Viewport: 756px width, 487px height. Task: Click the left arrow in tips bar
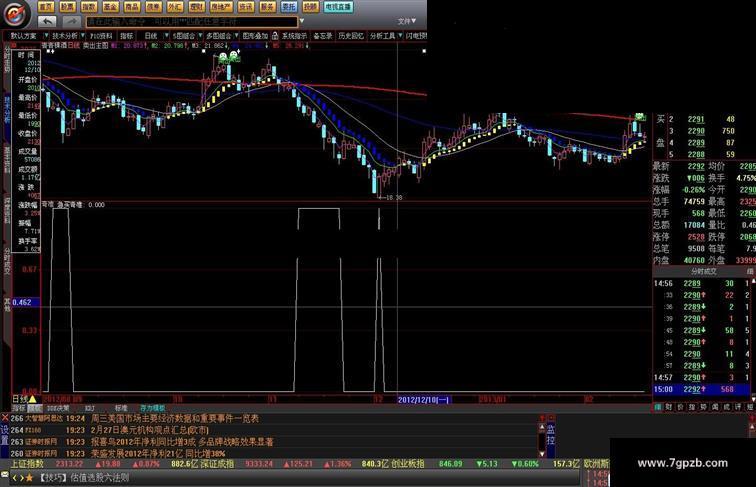(x=14, y=478)
